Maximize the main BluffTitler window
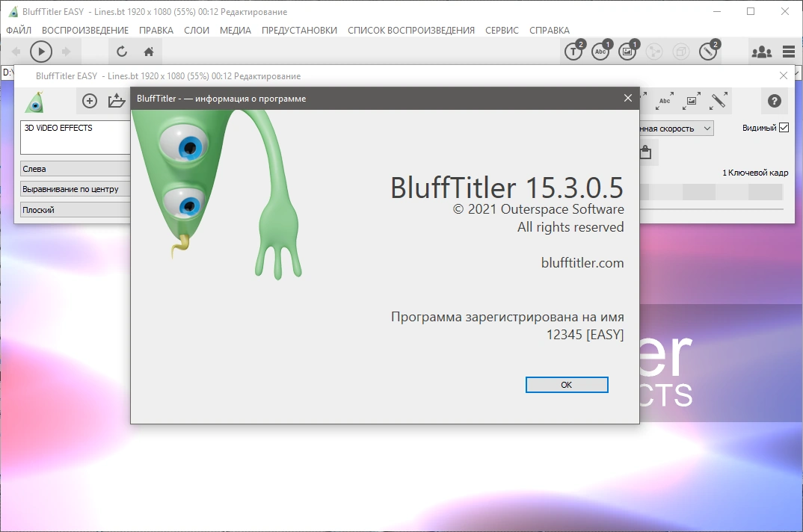This screenshot has height=532, width=803. click(751, 11)
